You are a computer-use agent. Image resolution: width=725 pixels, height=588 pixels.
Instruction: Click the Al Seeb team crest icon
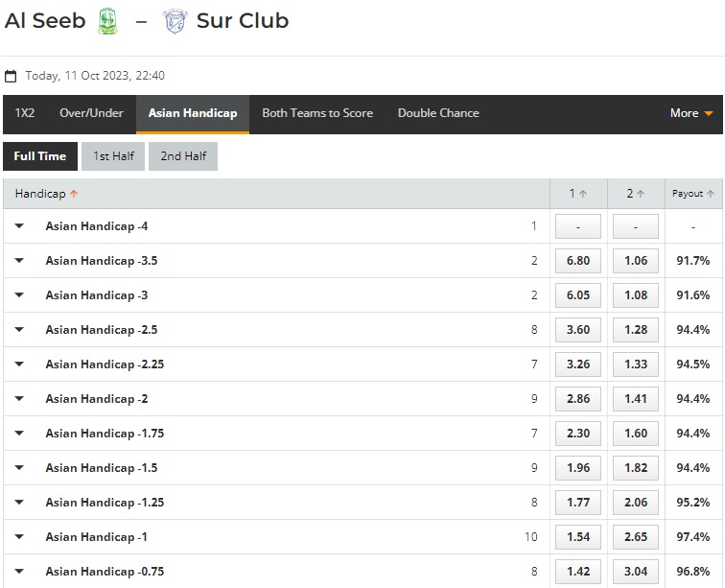click(107, 21)
